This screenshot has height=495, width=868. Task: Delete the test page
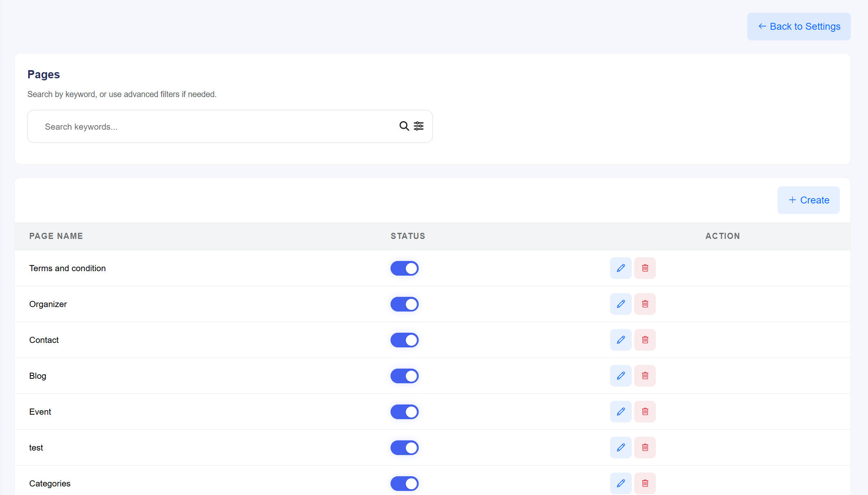645,447
